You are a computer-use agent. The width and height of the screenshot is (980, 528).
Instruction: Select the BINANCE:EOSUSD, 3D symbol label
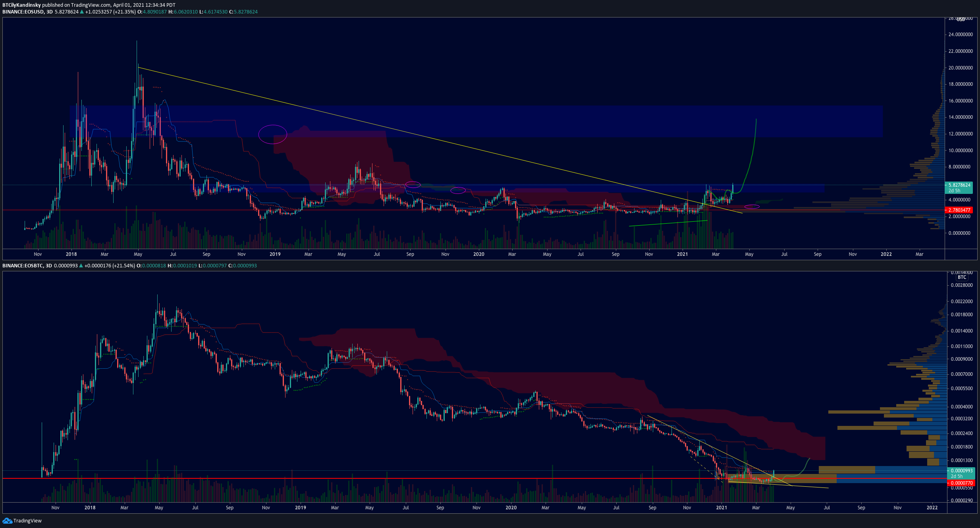click(27, 12)
